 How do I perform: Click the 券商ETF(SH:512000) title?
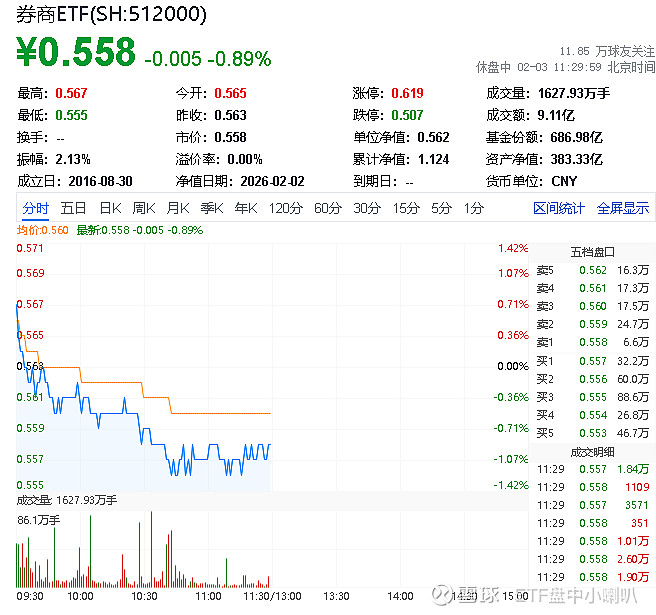click(112, 14)
